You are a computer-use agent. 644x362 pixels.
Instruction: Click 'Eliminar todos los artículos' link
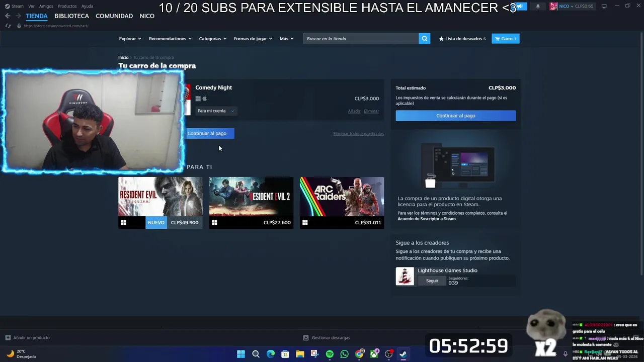358,134
